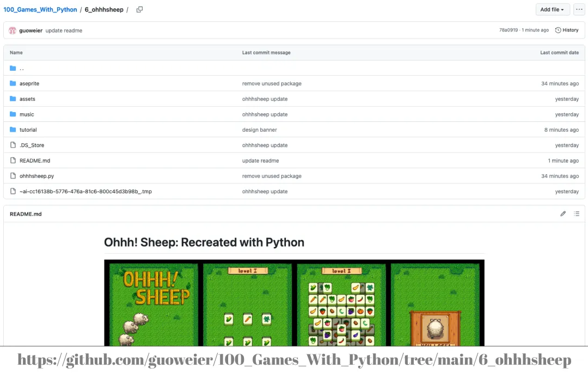The width and height of the screenshot is (588, 374).
Task: Open the ohhhsheep.py file
Action: [37, 176]
